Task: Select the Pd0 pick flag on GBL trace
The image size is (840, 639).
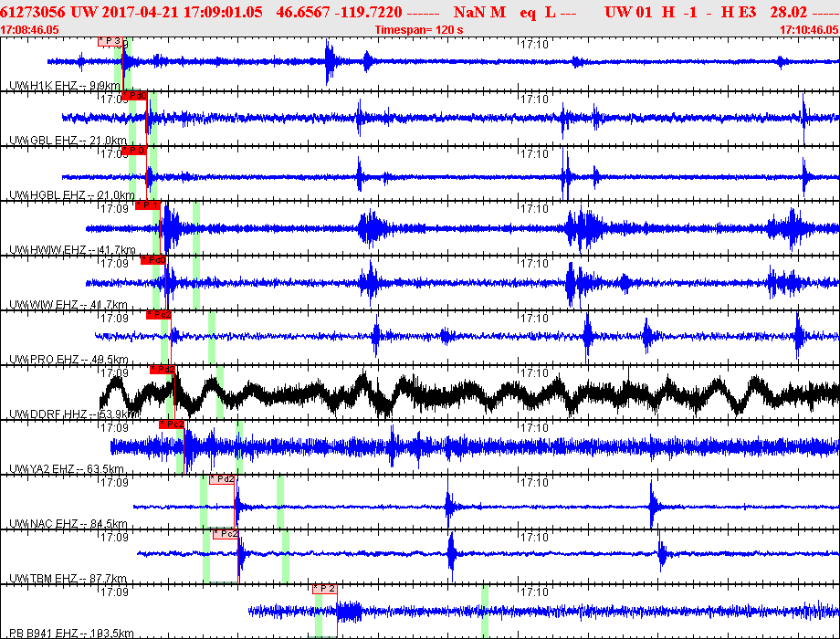Action: click(x=134, y=96)
